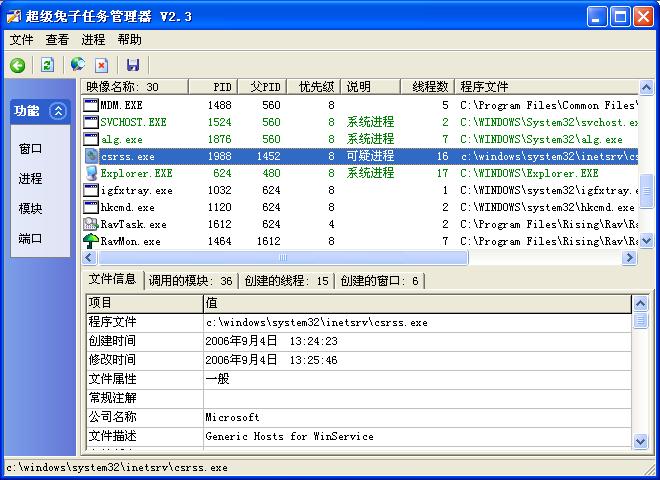
Task: Sort by 程序文件 column header
Action: 546,87
